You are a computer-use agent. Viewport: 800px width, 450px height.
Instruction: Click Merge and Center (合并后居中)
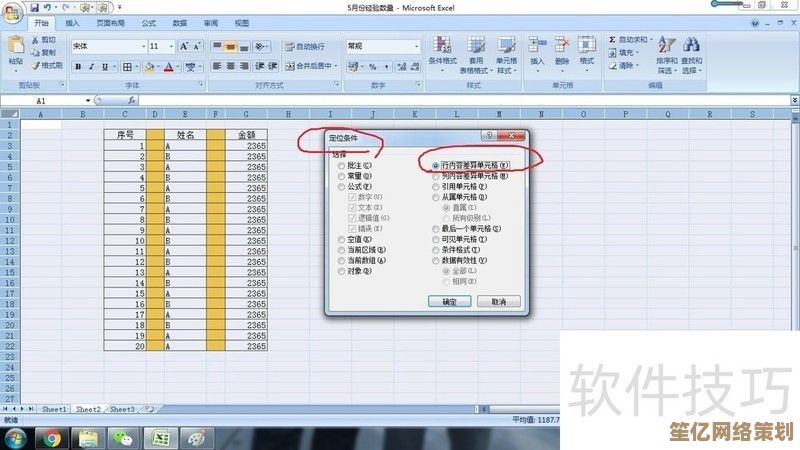[309, 66]
